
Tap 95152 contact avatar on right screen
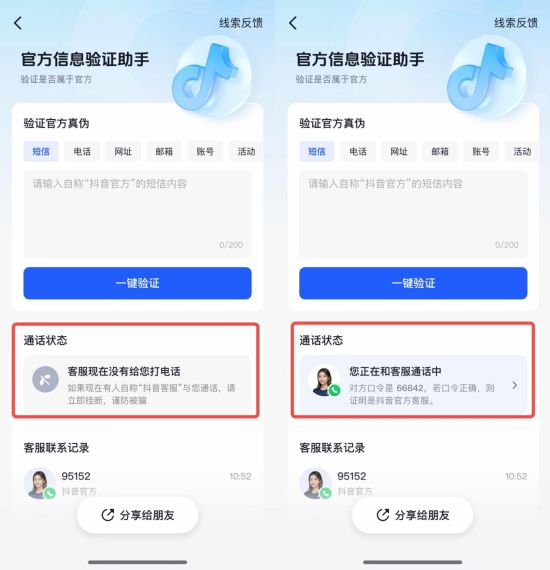316,483
